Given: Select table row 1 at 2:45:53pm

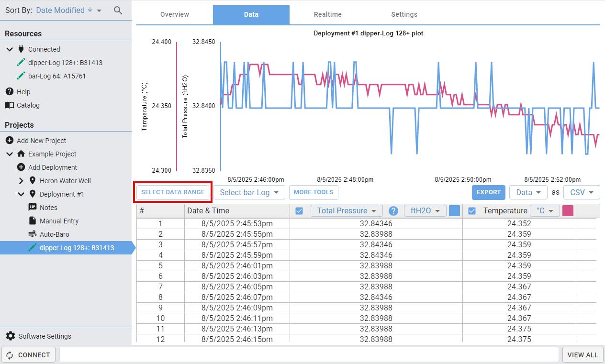Looking at the screenshot, I should click(x=366, y=223).
